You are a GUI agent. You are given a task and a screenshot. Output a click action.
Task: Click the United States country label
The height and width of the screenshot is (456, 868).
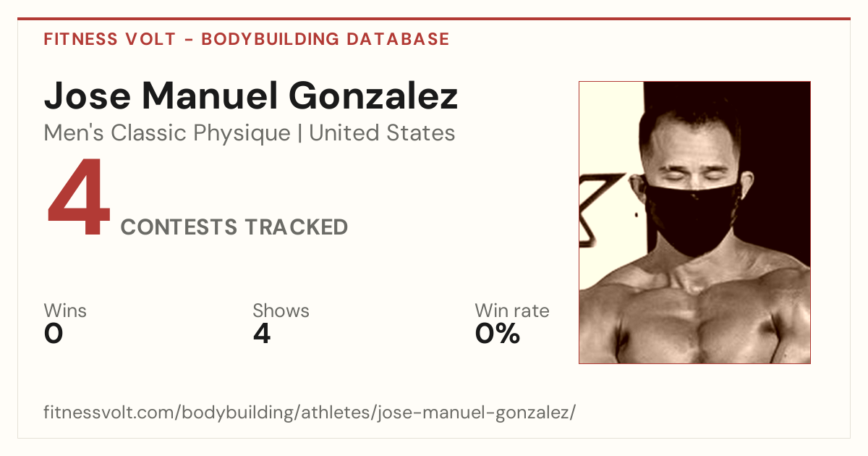tap(382, 133)
